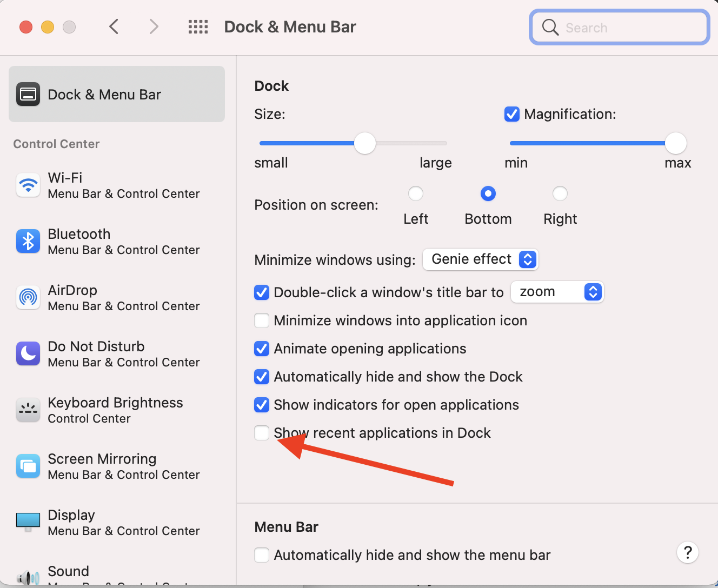This screenshot has width=718, height=588.
Task: Show all preferences grid icon
Action: click(x=198, y=27)
